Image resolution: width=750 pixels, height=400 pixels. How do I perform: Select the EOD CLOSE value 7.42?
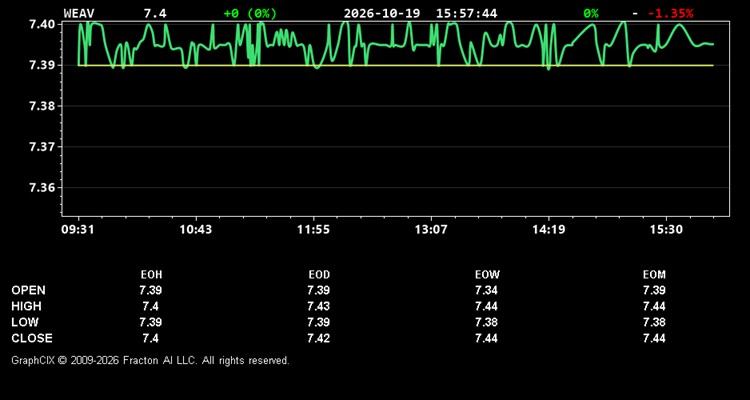click(x=319, y=338)
